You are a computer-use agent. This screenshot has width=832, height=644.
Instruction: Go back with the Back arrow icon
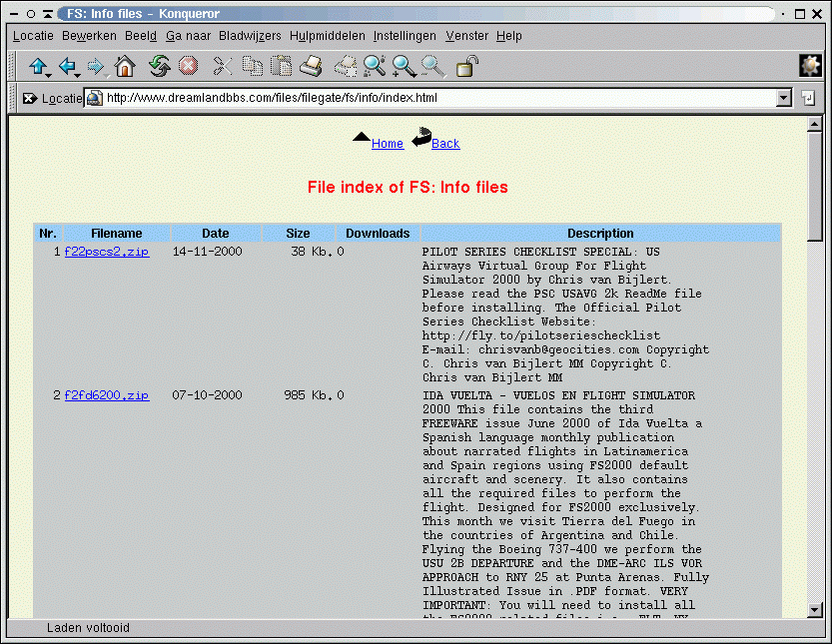pyautogui.click(x=66, y=67)
